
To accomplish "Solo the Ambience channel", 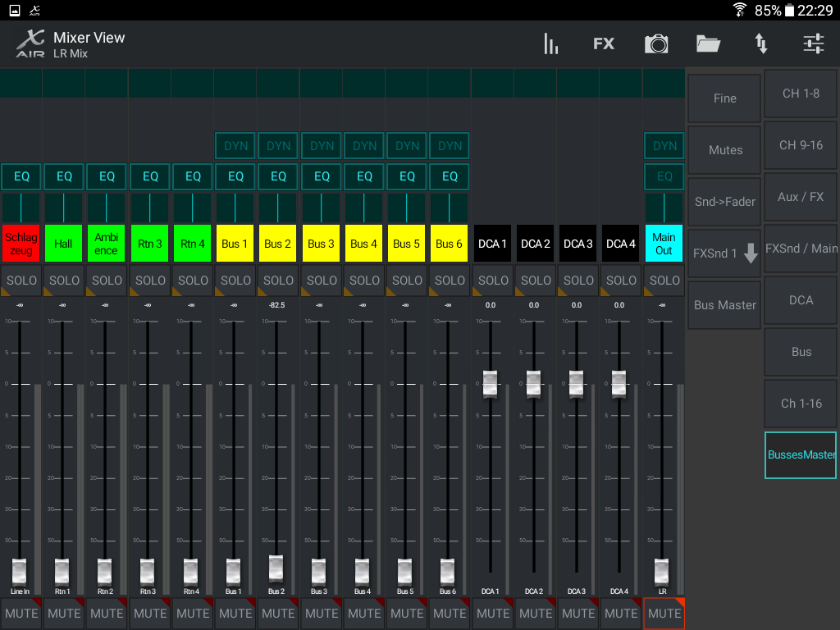I will click(107, 281).
